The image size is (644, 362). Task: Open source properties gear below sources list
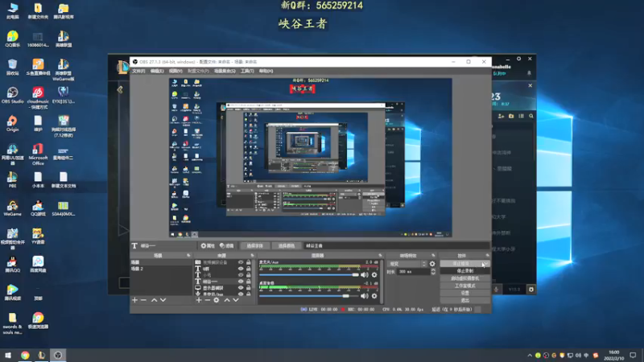click(x=217, y=300)
